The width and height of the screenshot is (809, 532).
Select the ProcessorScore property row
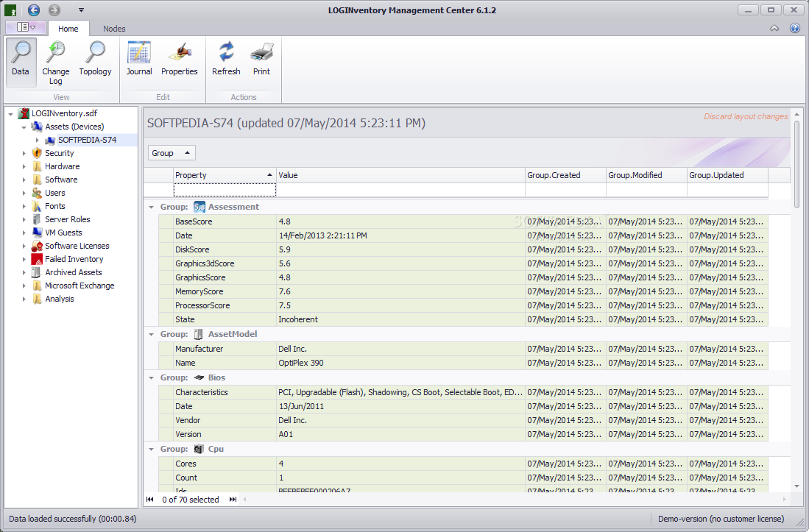(x=463, y=305)
